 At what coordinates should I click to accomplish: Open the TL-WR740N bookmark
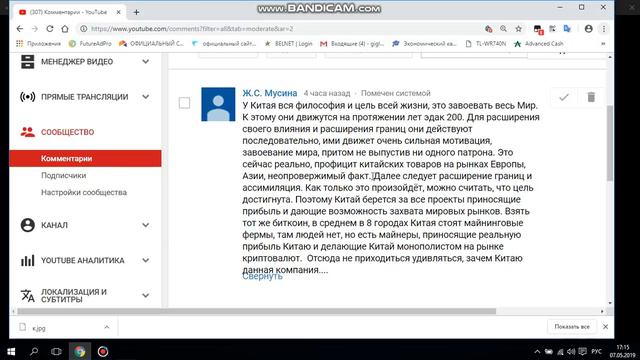point(486,44)
